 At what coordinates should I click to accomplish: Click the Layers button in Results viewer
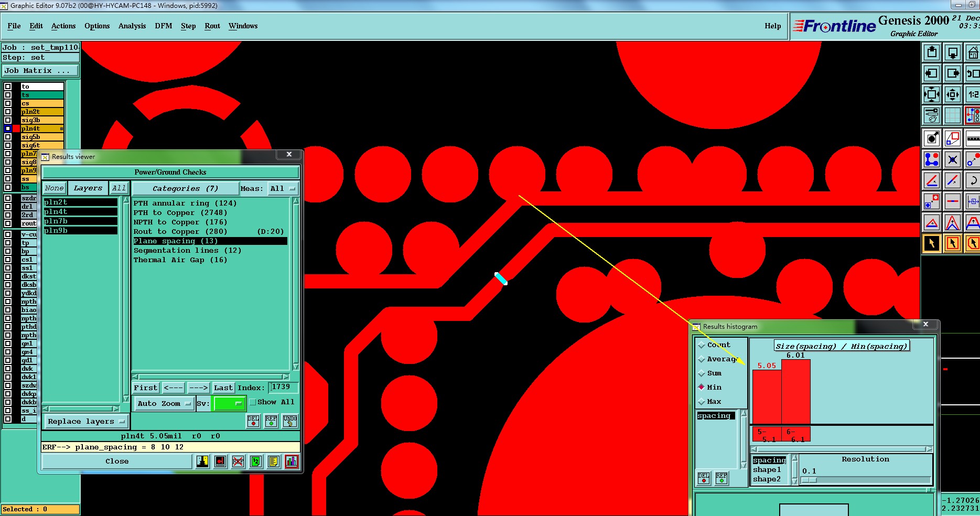point(88,188)
